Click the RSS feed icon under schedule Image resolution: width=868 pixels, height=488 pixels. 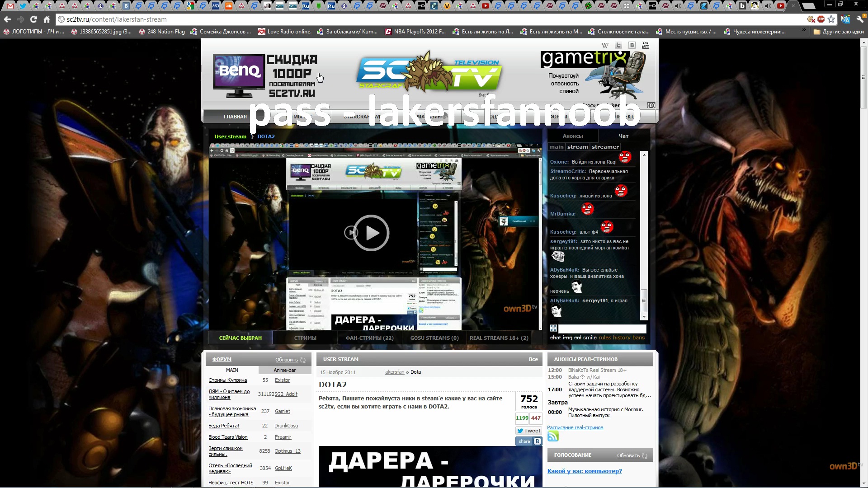pos(553,436)
